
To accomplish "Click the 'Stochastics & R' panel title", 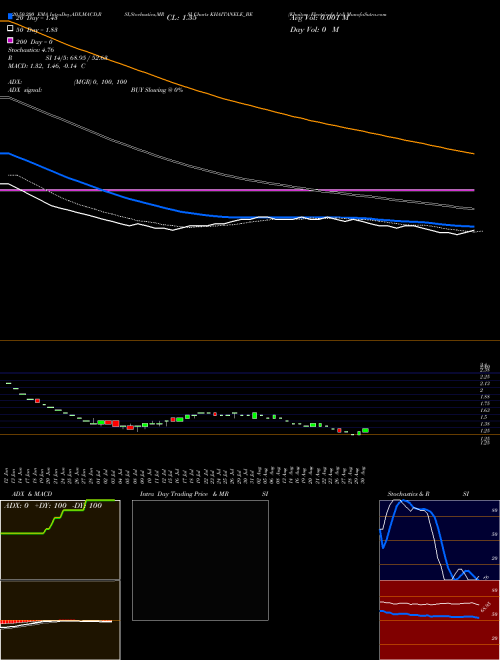I will (408, 494).
